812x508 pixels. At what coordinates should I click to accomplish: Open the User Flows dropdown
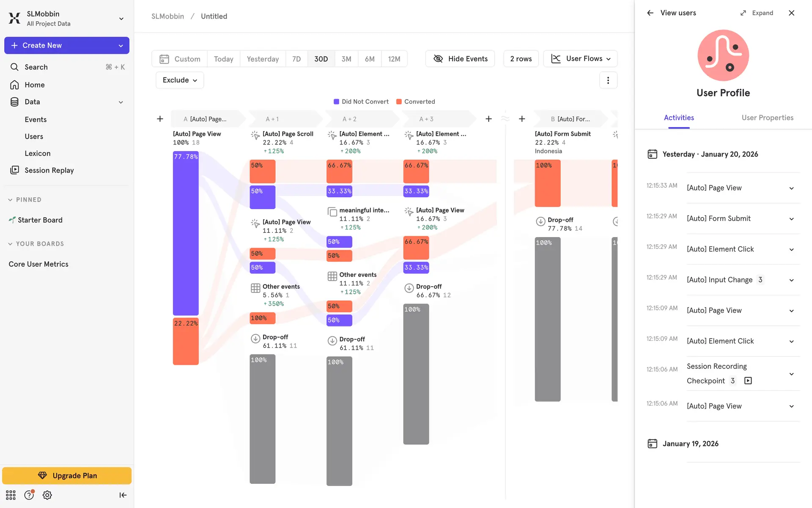[580, 59]
